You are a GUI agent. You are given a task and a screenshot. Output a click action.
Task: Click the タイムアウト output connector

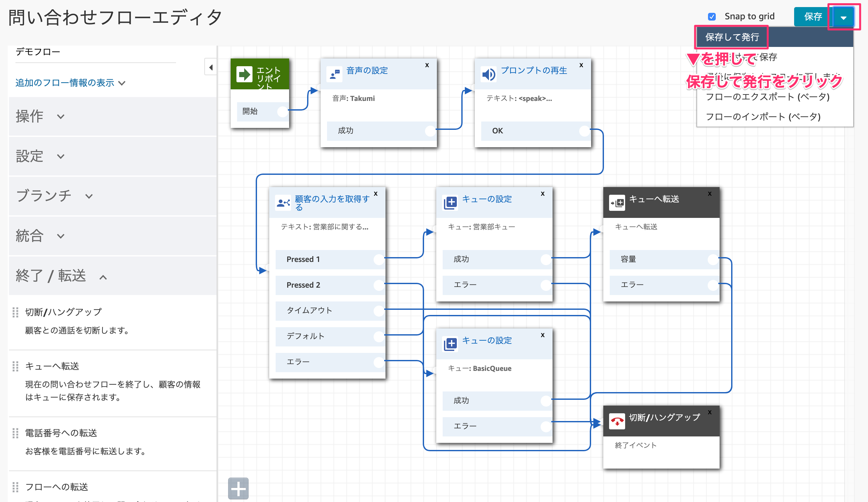pyautogui.click(x=379, y=310)
